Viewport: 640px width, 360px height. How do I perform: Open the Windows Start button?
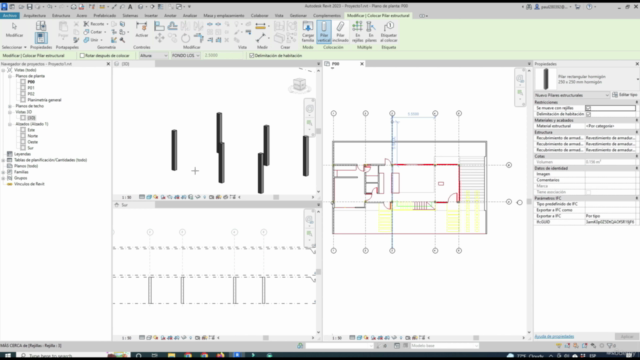pyautogui.click(x=7, y=356)
